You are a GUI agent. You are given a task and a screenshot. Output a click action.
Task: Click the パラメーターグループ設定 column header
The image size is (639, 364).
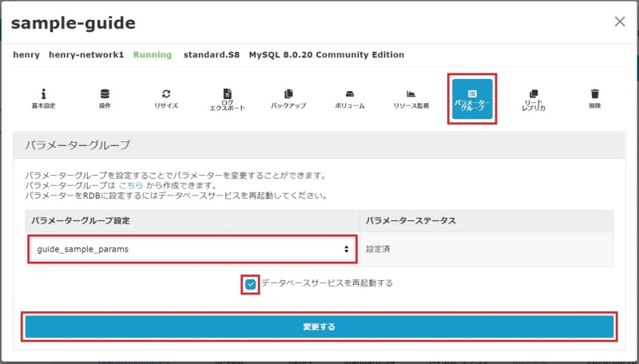[x=192, y=220]
